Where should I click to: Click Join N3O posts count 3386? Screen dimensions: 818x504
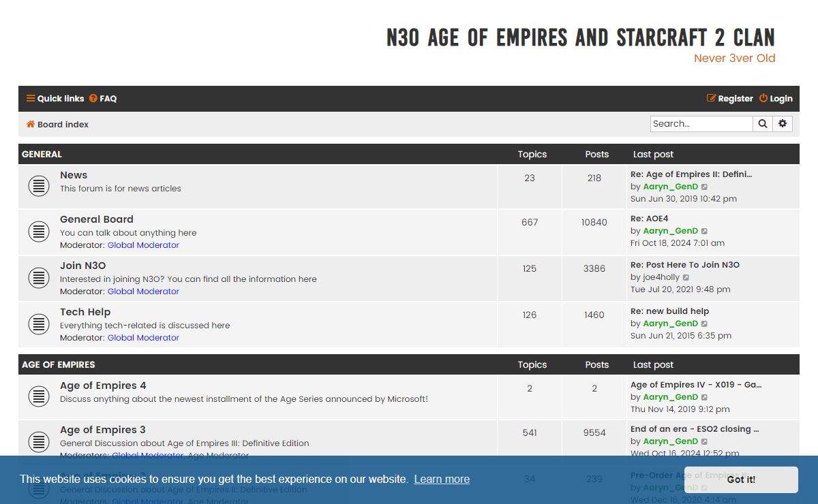pos(594,268)
